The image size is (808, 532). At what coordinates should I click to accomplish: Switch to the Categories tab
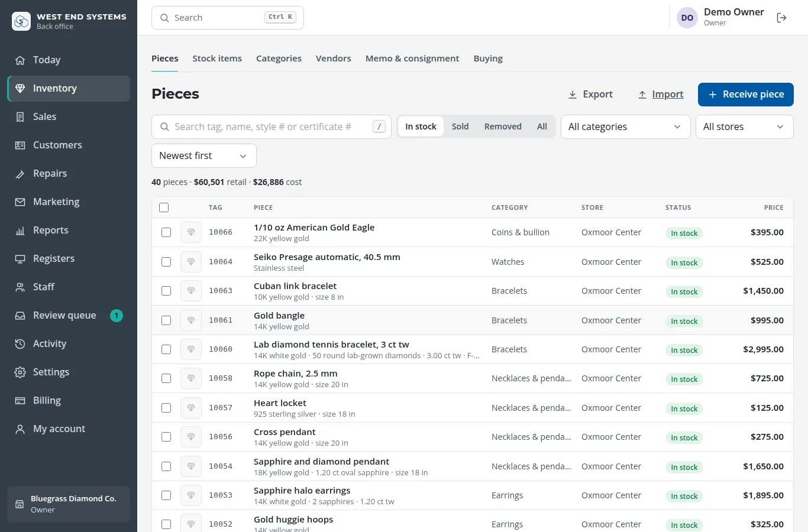[x=279, y=59]
